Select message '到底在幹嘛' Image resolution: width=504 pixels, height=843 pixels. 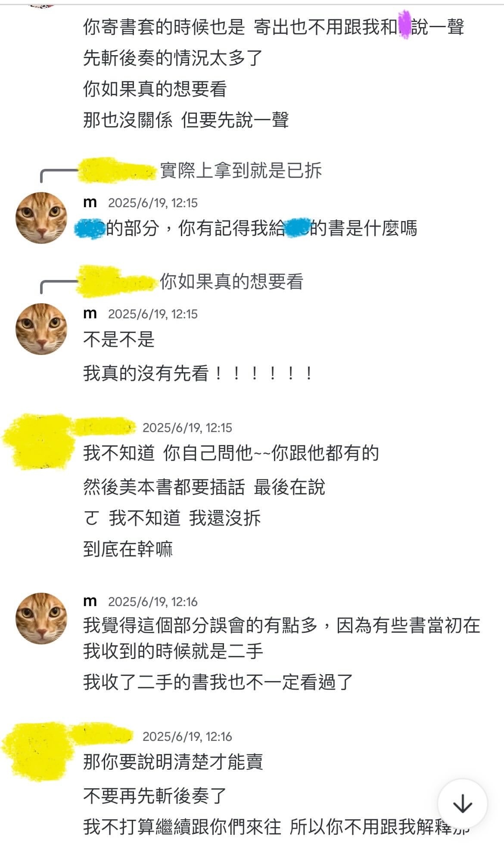[128, 549]
